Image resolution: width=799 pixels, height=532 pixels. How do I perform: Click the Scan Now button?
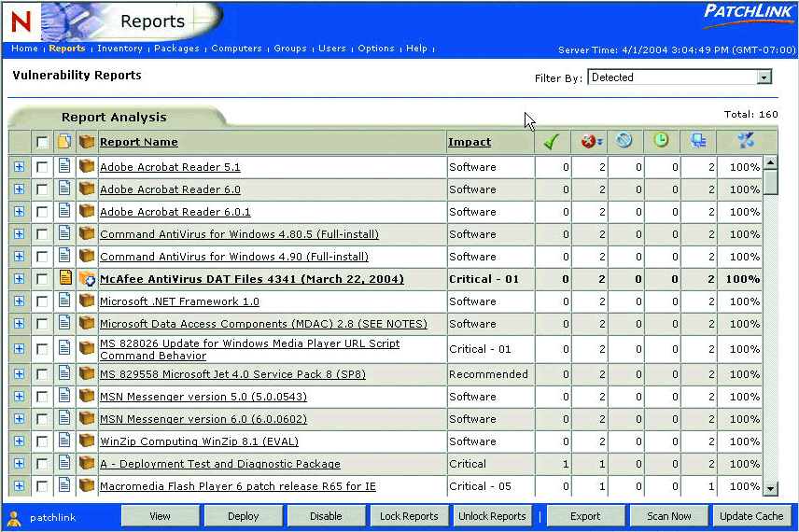pyautogui.click(x=668, y=516)
